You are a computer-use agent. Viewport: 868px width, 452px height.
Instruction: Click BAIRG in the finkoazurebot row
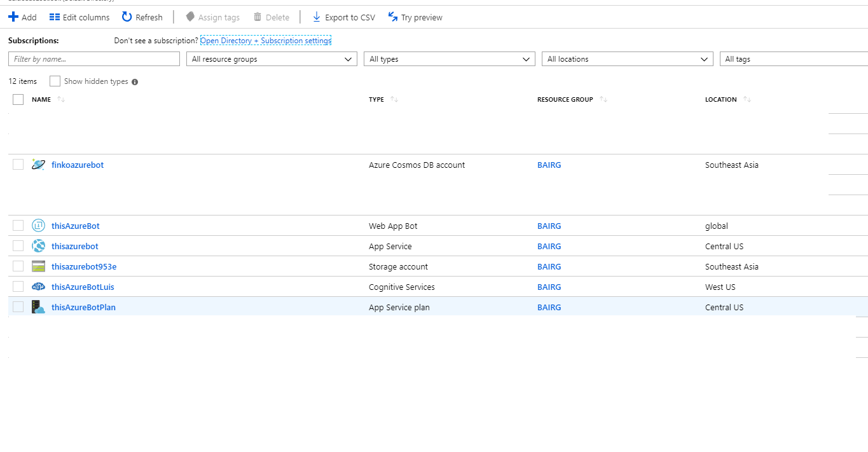[x=549, y=165]
